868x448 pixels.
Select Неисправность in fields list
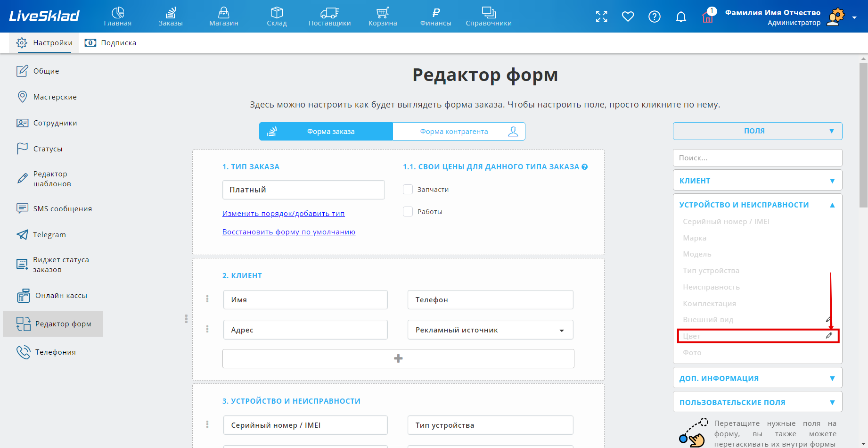711,287
